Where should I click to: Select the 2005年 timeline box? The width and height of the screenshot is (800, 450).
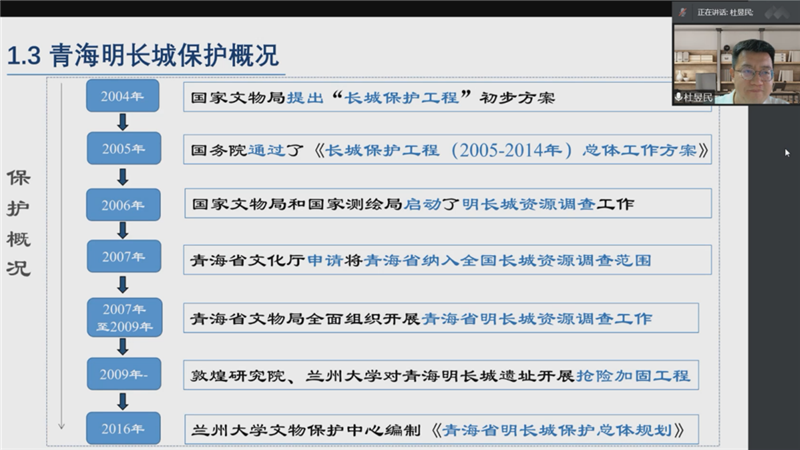click(x=123, y=148)
